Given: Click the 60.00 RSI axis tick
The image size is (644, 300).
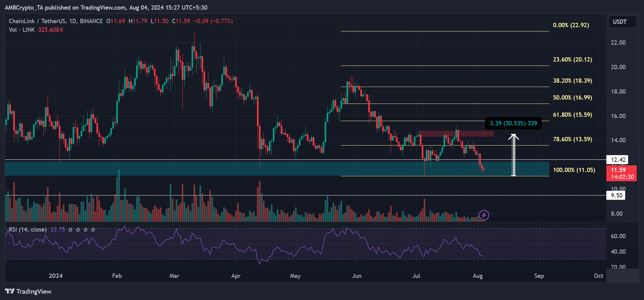Looking at the screenshot, I should pos(618,236).
